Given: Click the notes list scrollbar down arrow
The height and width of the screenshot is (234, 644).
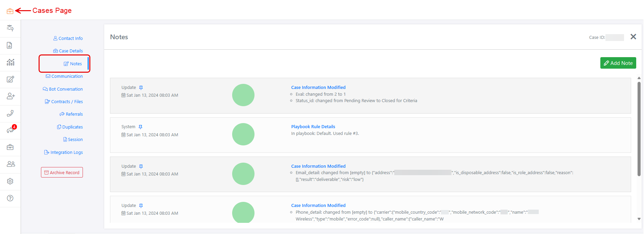Looking at the screenshot, I should (639, 219).
